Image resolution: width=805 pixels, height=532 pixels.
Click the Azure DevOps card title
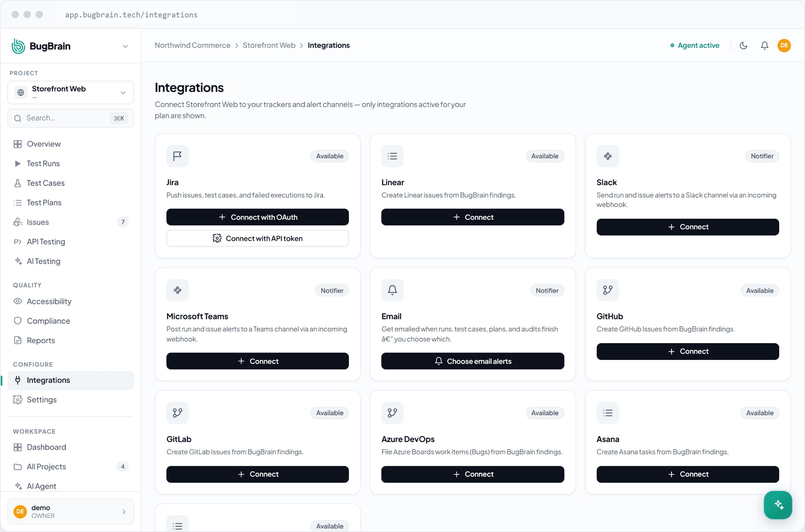coord(408,439)
